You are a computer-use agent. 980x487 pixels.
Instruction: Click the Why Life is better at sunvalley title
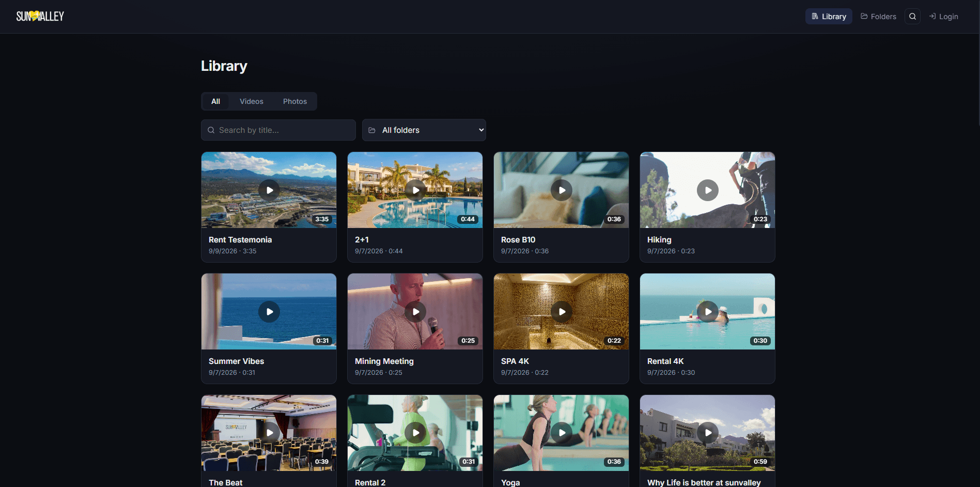[704, 482]
